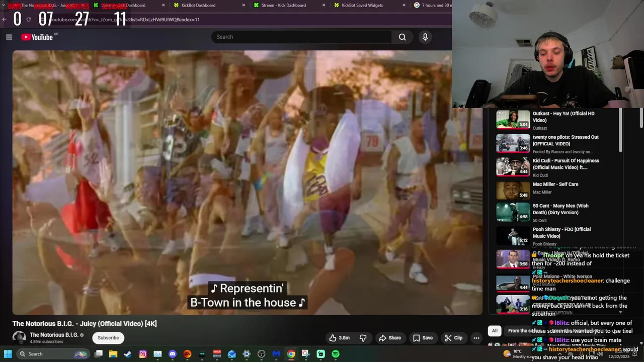Select '50 Cent - Many Men' title

(560, 209)
